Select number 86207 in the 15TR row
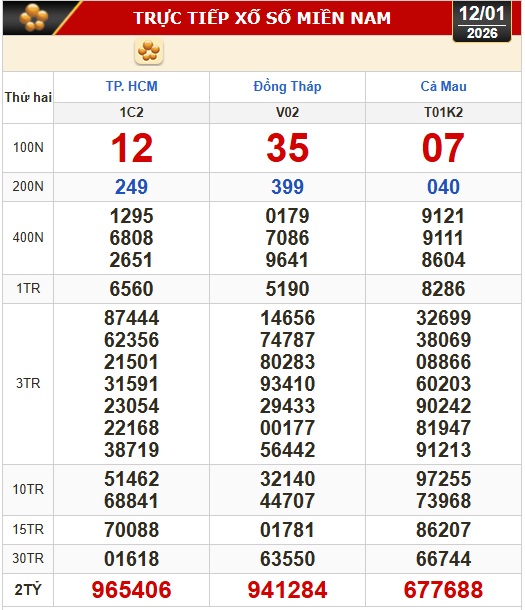 (443, 530)
